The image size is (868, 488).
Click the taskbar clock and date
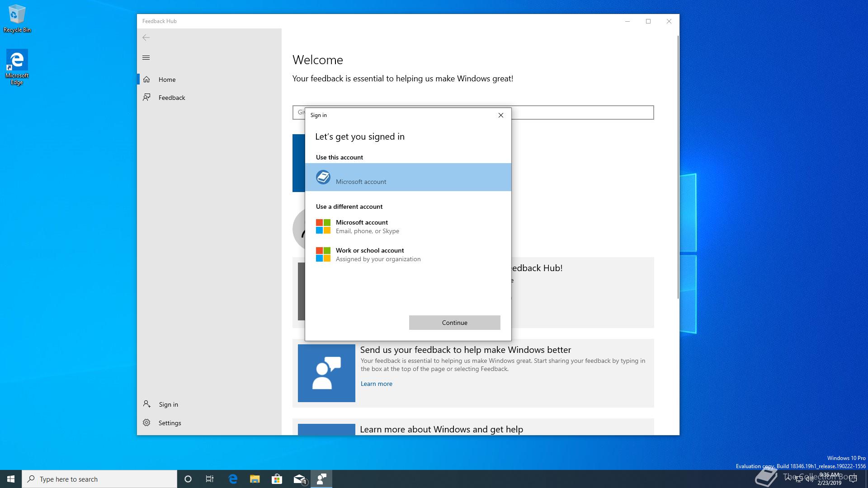tap(830, 479)
